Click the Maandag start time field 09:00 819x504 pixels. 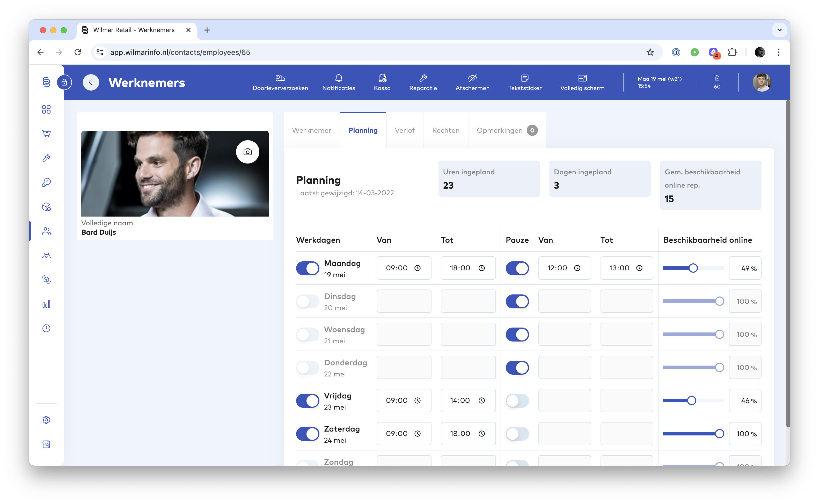[404, 268]
